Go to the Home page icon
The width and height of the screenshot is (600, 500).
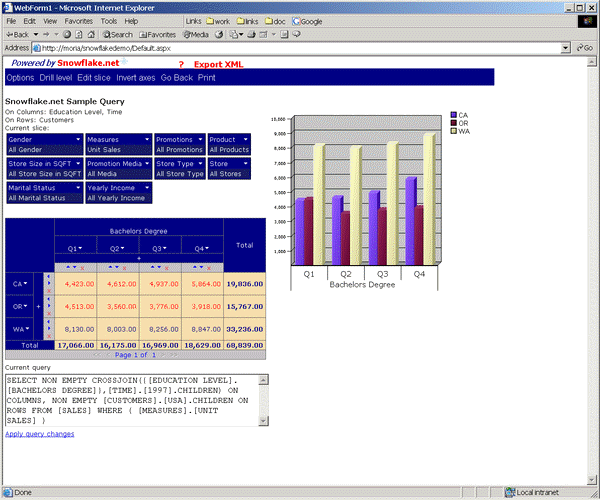91,34
